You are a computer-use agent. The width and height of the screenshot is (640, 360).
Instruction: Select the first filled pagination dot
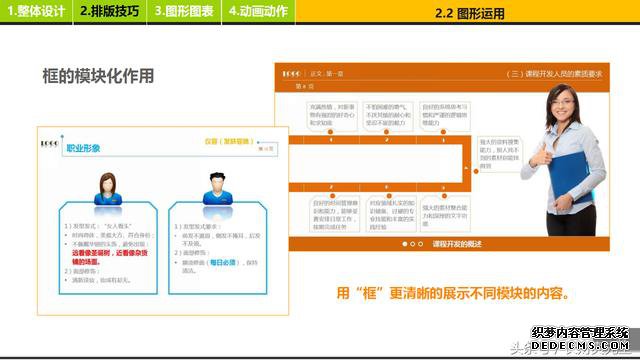pos(404,244)
